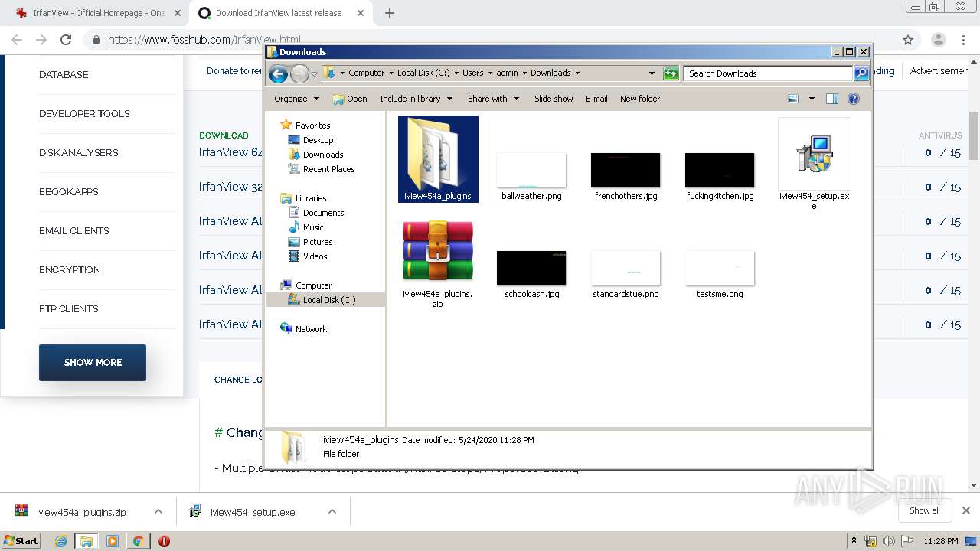Open Internet Explorer from taskbar

61,541
